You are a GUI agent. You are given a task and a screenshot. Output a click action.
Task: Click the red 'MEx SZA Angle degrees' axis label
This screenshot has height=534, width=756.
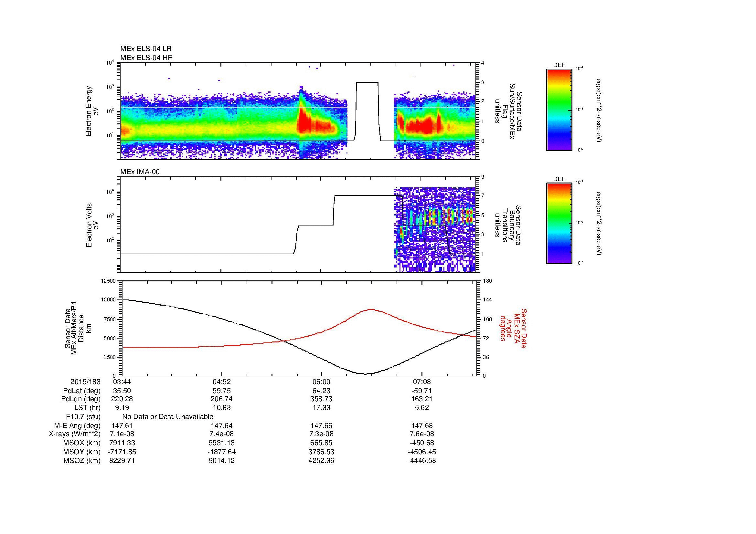(x=514, y=328)
